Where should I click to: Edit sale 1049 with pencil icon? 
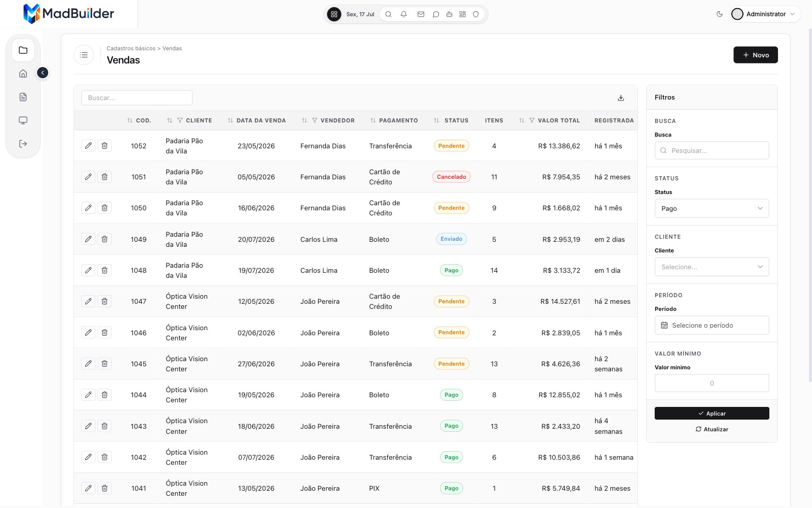[88, 239]
